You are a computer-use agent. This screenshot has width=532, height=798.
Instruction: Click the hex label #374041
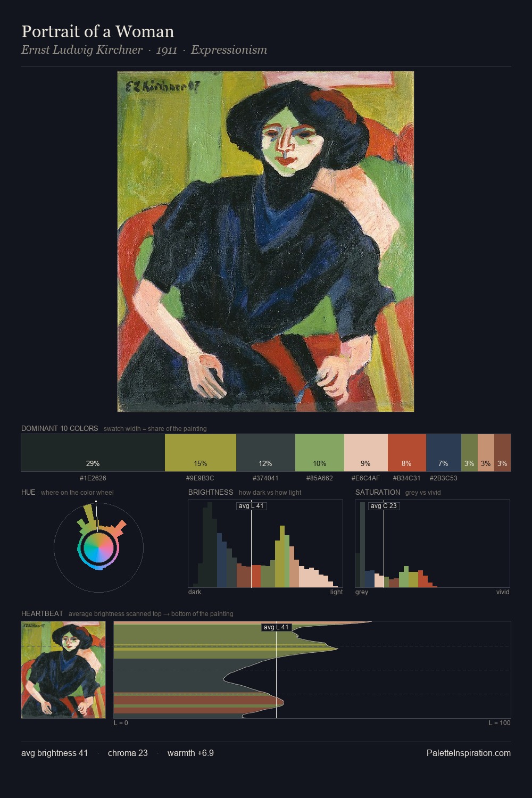(265, 478)
